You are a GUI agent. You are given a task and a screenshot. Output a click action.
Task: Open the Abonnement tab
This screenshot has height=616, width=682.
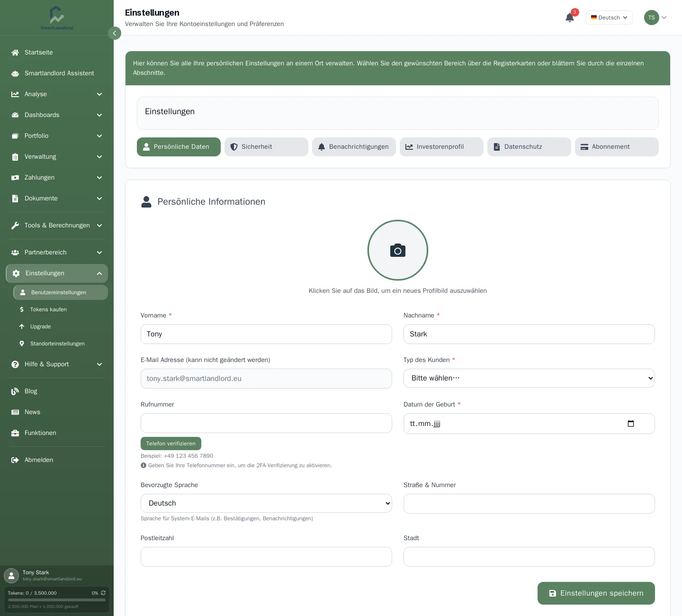coord(617,147)
